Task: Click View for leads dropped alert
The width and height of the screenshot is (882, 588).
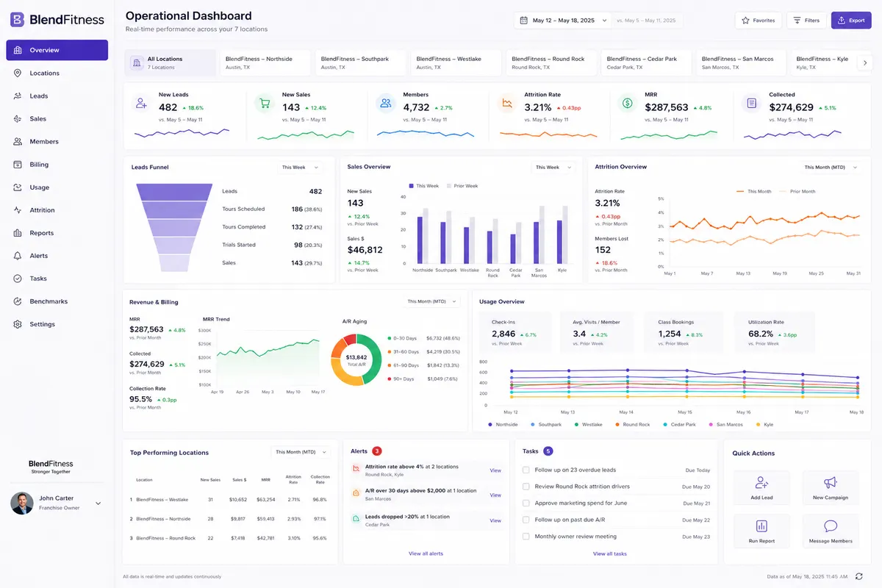Action: (x=495, y=520)
